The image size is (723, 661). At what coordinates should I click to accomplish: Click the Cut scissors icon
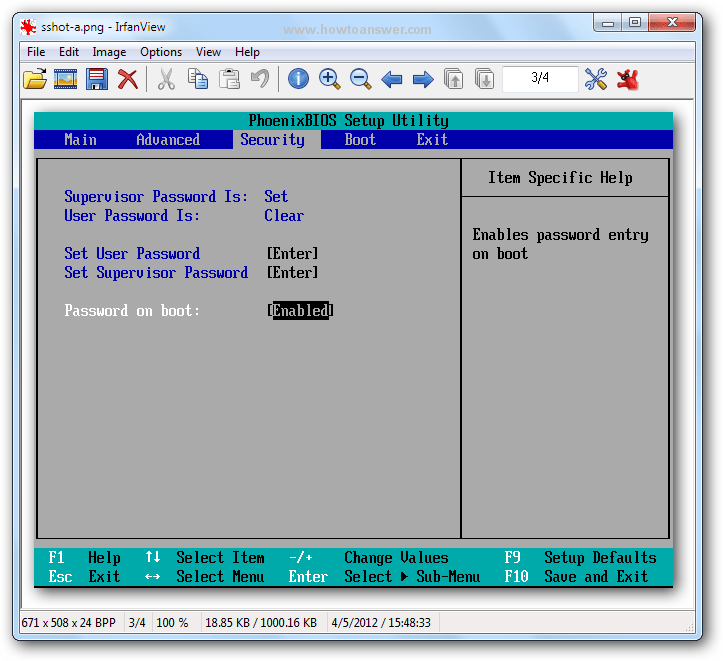(166, 79)
